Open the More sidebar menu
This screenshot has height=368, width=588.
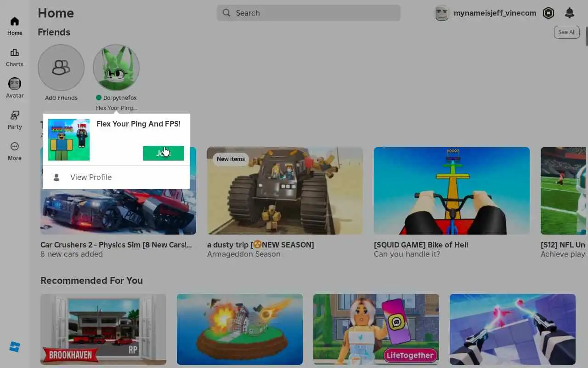(x=15, y=146)
